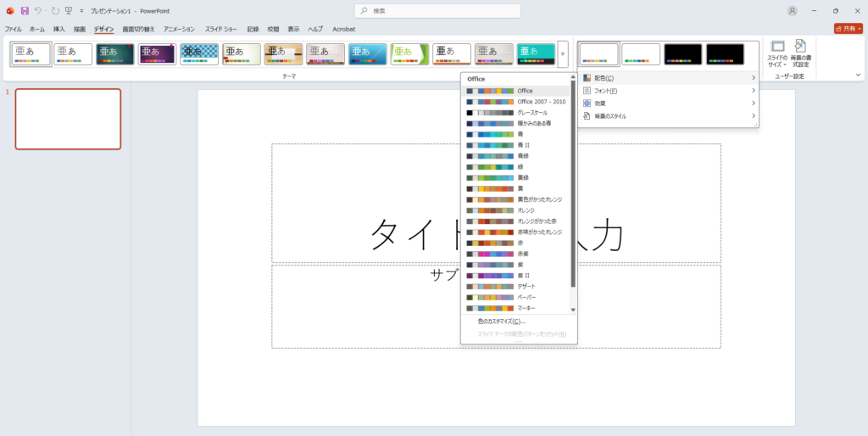Click the Undo arrow icon
The width and height of the screenshot is (868, 436).
click(39, 11)
